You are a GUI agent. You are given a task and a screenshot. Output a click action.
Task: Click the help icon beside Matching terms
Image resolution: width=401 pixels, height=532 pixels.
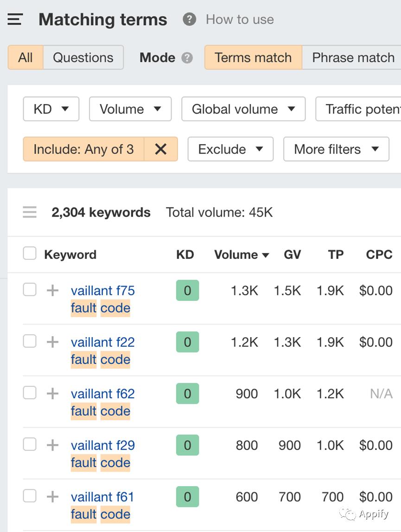click(x=189, y=19)
